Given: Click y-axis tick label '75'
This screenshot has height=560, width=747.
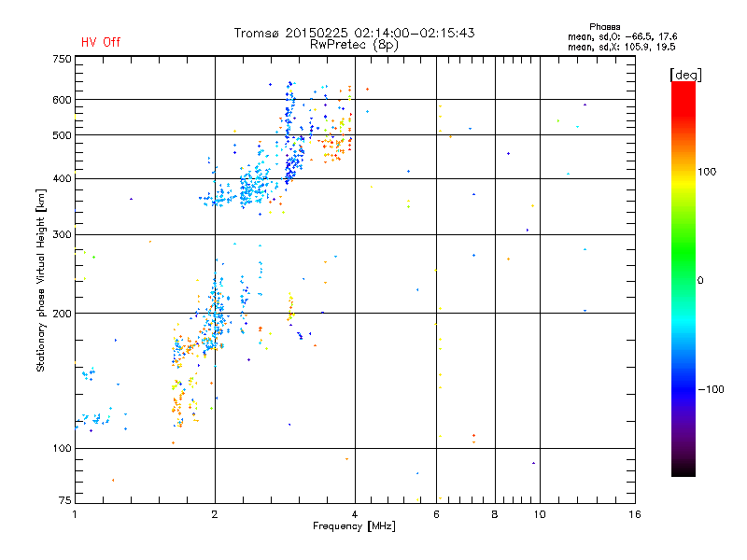Looking at the screenshot, I should pos(65,500).
